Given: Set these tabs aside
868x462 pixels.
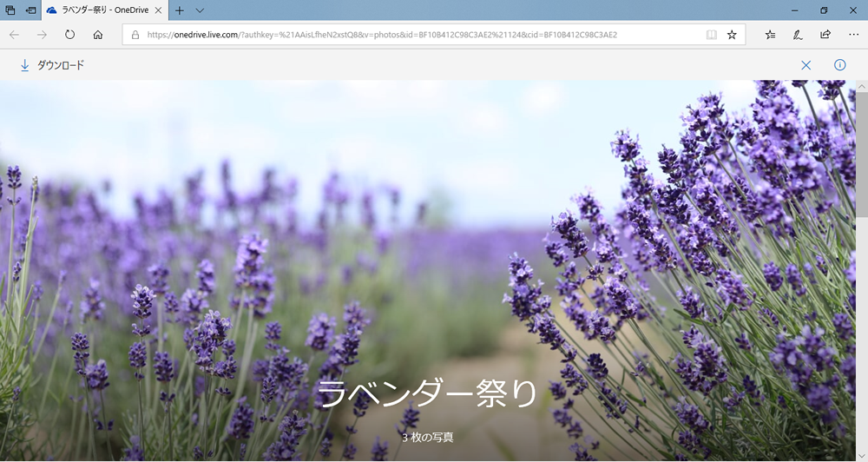Looking at the screenshot, I should (31, 10).
